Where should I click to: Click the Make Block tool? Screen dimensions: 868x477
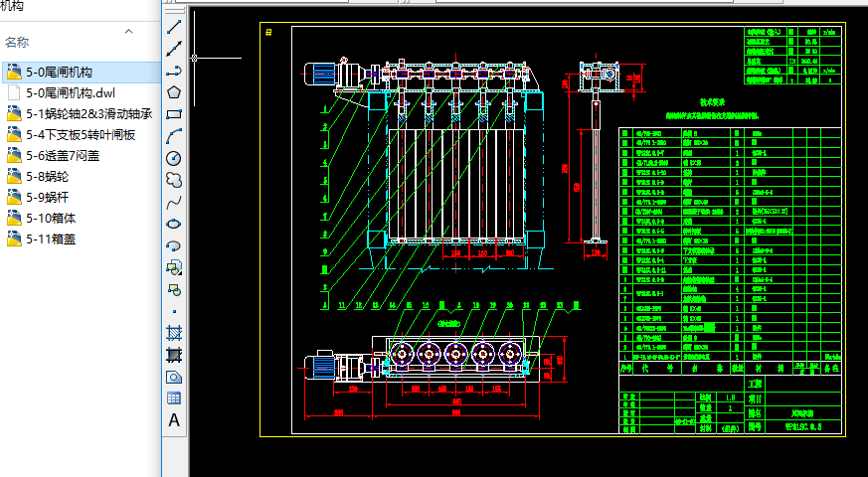pyautogui.click(x=174, y=289)
